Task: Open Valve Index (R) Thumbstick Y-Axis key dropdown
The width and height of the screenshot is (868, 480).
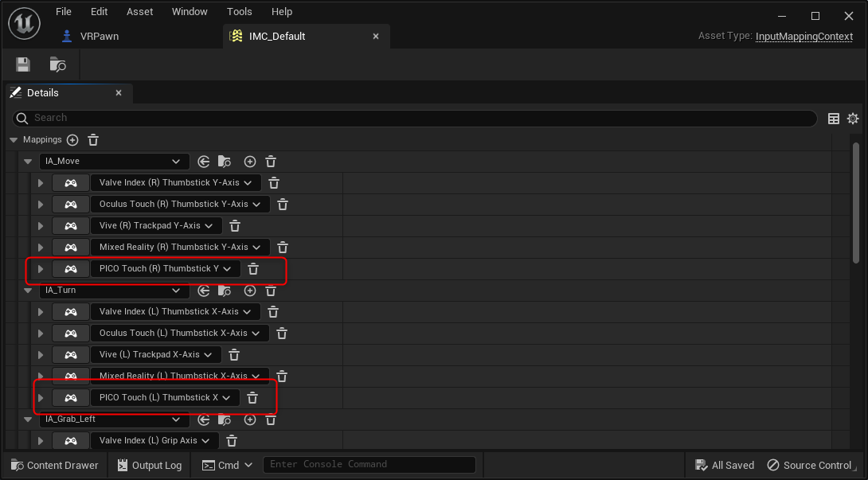Action: click(175, 183)
